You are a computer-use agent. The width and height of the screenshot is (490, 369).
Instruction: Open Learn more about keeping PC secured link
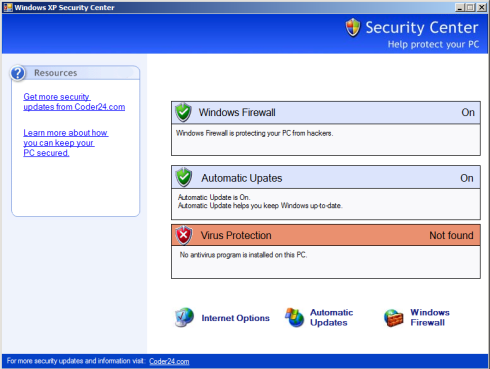click(66, 143)
